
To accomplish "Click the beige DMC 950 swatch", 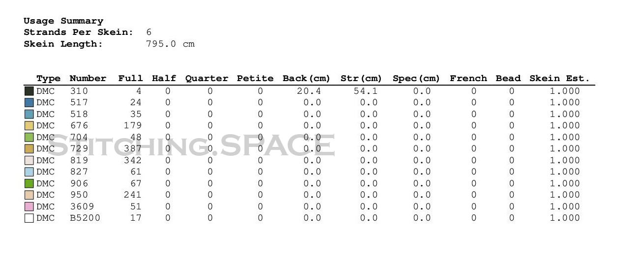I will (x=29, y=195).
